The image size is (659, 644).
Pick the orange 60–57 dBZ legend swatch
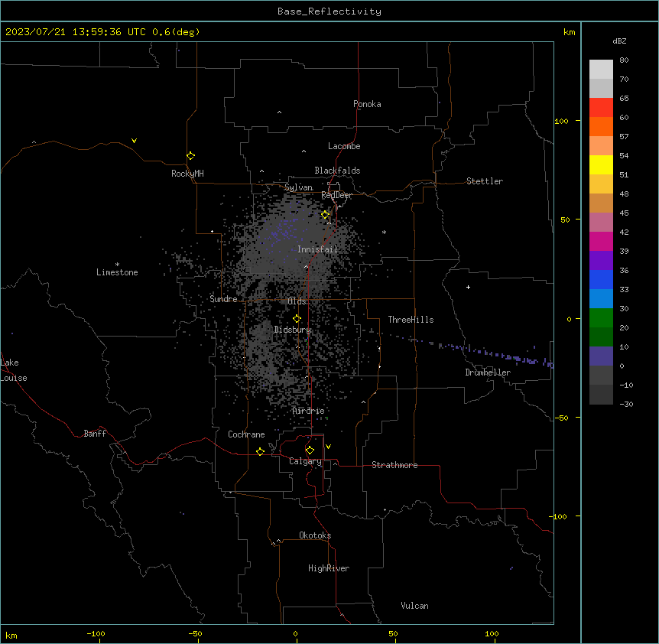pos(601,126)
